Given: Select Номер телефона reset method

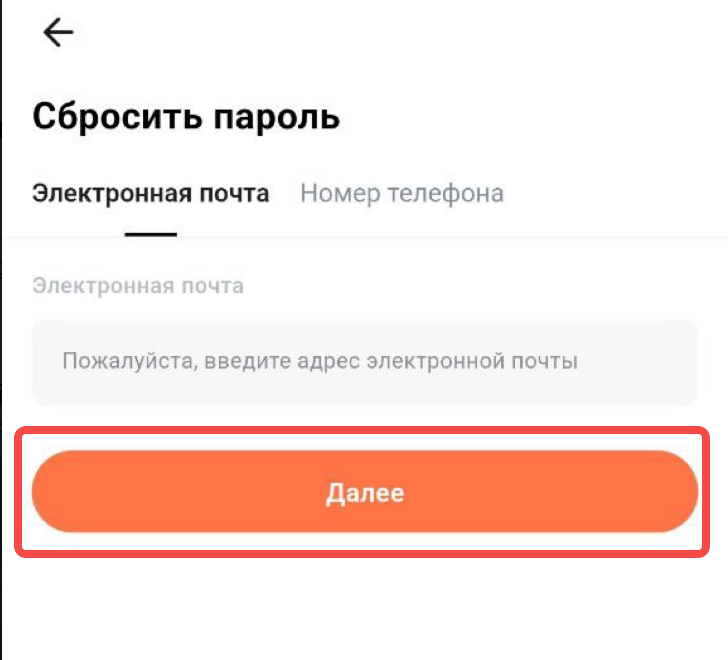Looking at the screenshot, I should 401,193.
